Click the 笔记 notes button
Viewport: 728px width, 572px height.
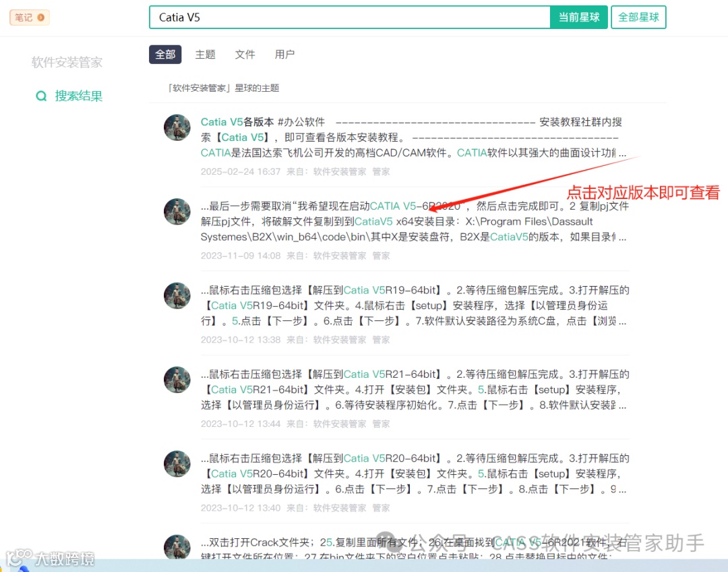tap(29, 18)
